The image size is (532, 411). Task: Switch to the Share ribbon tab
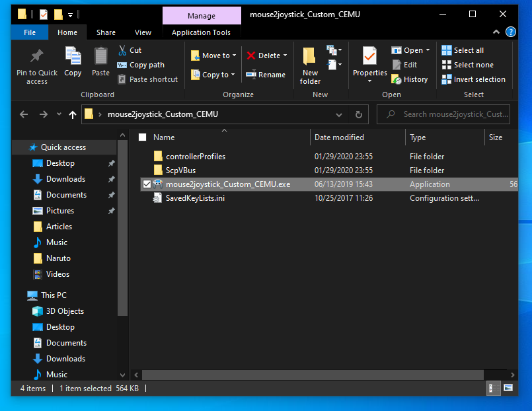coord(106,32)
